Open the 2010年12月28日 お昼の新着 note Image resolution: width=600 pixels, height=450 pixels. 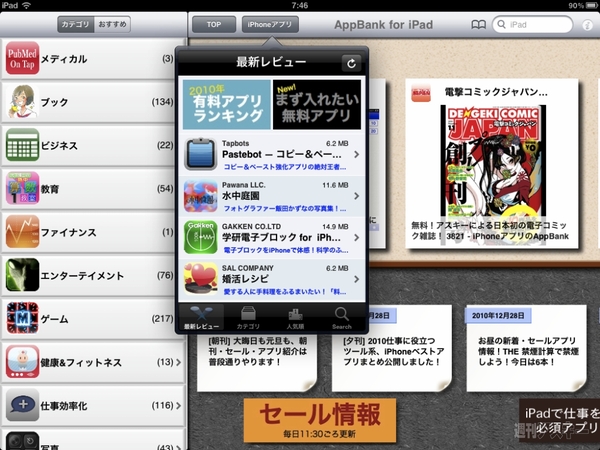click(526, 348)
